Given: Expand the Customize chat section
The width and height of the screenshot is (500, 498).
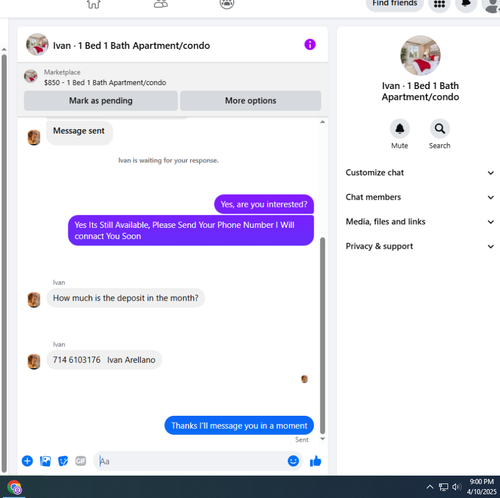Looking at the screenshot, I should click(420, 173).
